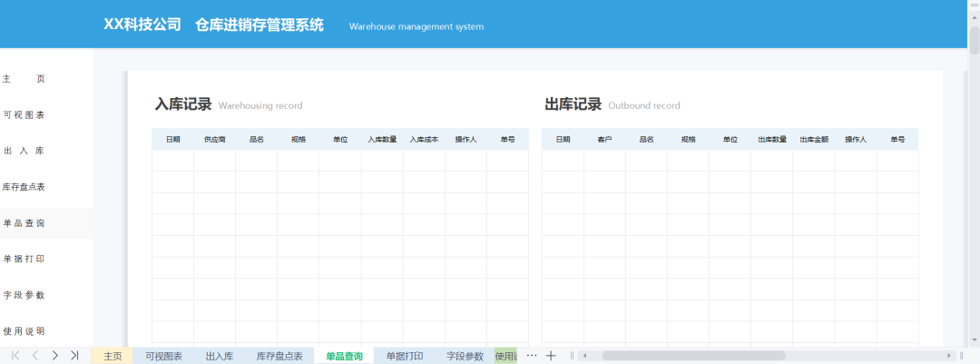
Task: Open 使用说明 in the sidebar
Action: pyautogui.click(x=24, y=330)
